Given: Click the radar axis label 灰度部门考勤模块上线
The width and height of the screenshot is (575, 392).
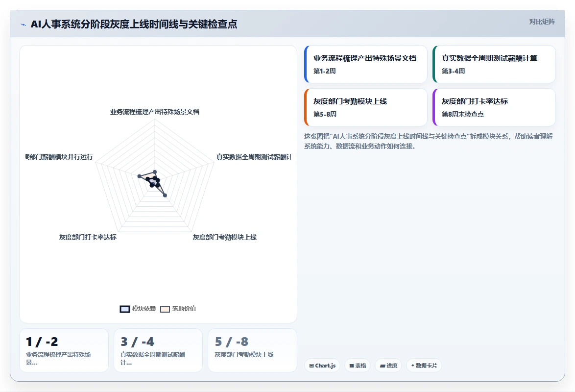Looking at the screenshot, I should [x=225, y=238].
